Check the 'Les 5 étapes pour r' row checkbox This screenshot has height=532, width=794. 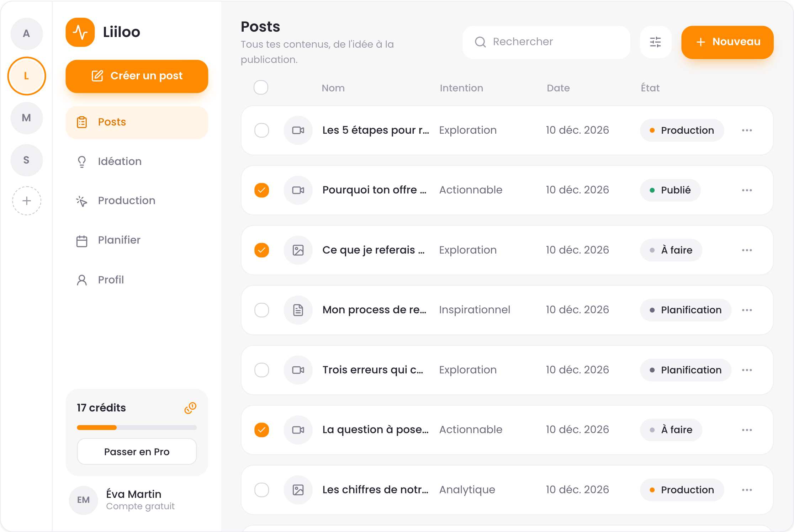[x=261, y=130]
